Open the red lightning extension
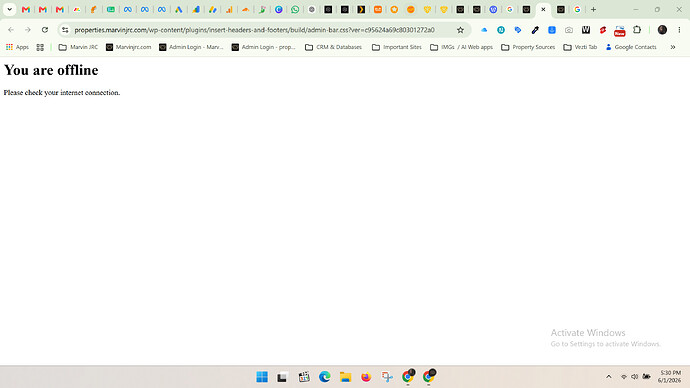The width and height of the screenshot is (690, 388). click(603, 30)
